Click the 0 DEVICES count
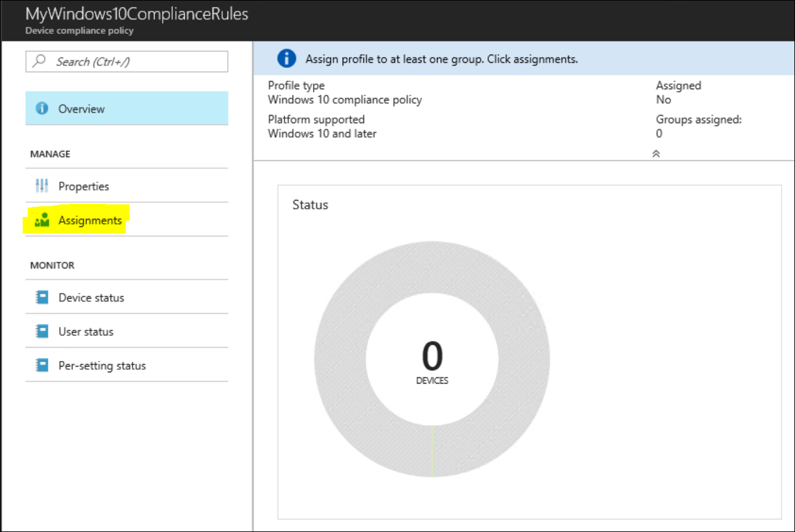This screenshot has width=795, height=532. tap(432, 362)
